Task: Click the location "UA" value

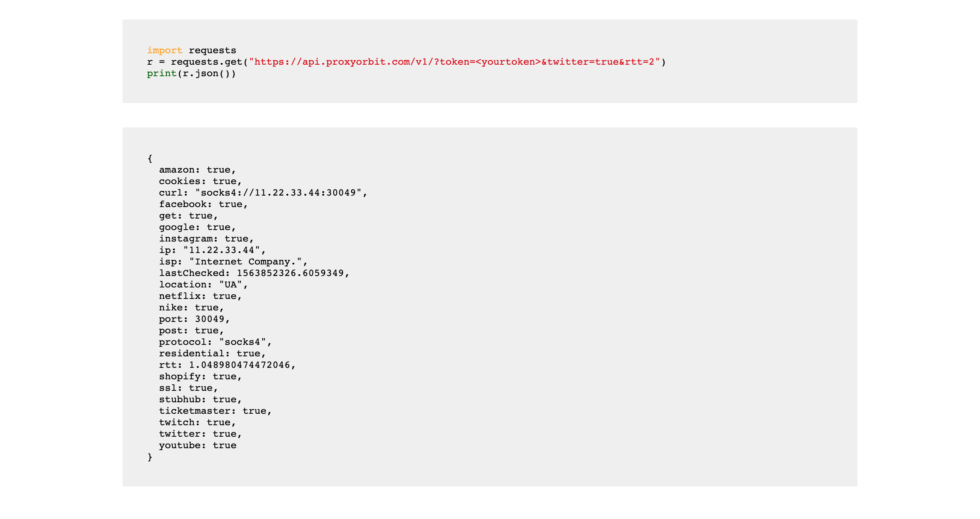Action: click(x=230, y=285)
